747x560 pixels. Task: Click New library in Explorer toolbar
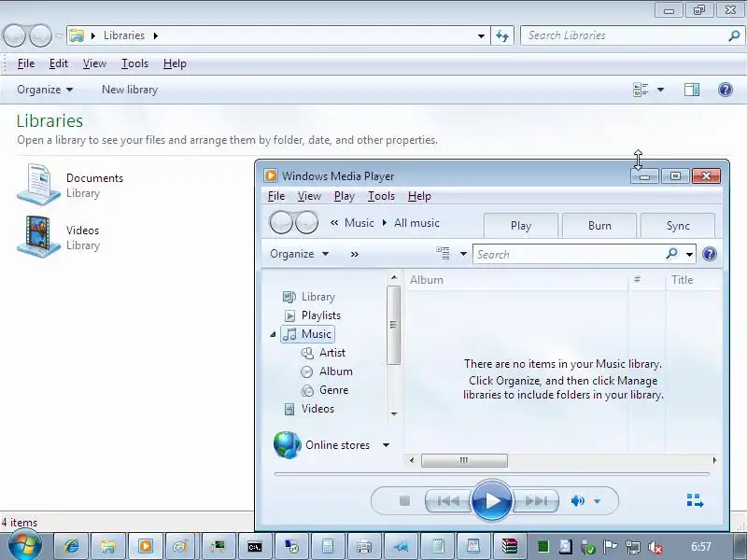pyautogui.click(x=130, y=90)
